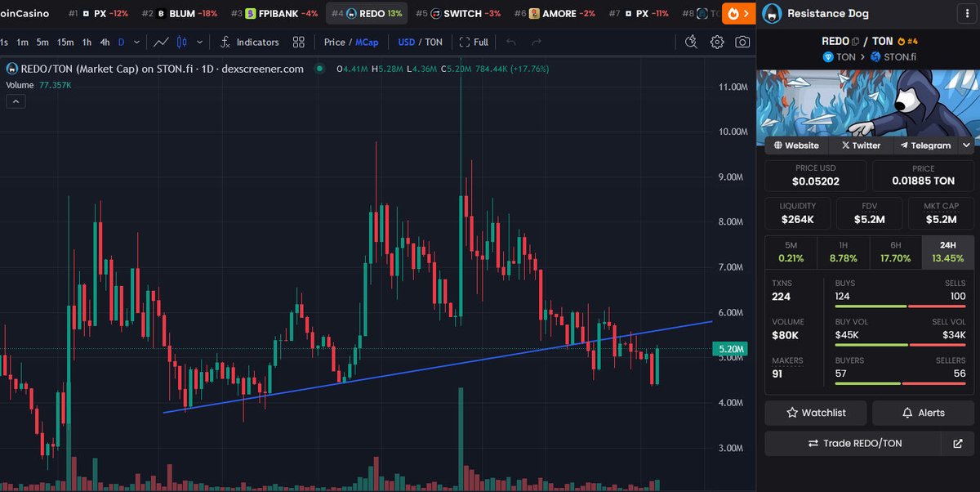Image resolution: width=980 pixels, height=492 pixels.
Task: Open the Twitter link
Action: tap(860, 145)
